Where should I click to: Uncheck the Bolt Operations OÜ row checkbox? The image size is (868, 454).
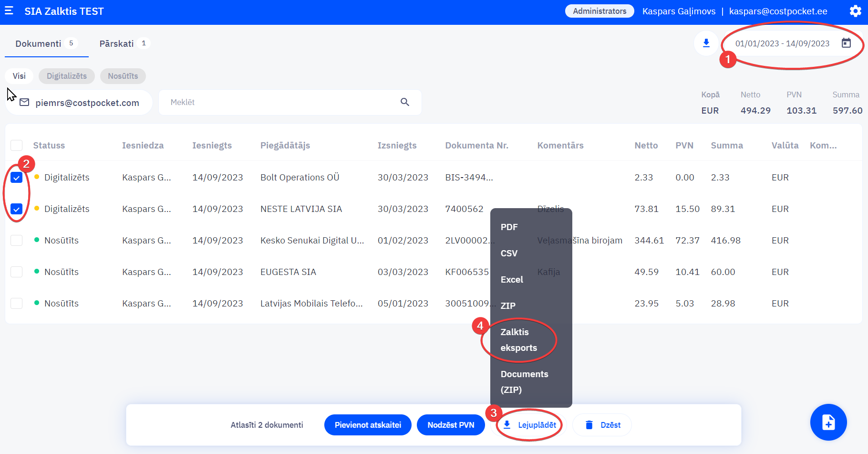coord(17,178)
